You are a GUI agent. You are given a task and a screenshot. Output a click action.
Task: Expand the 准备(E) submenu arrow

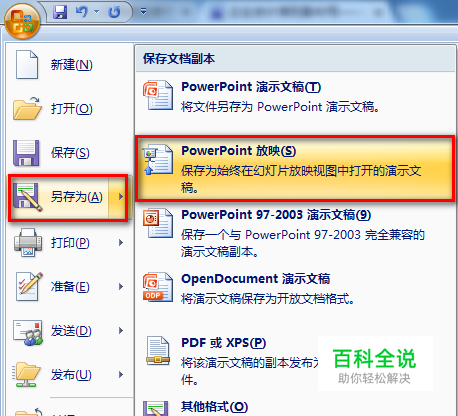pyautogui.click(x=121, y=287)
